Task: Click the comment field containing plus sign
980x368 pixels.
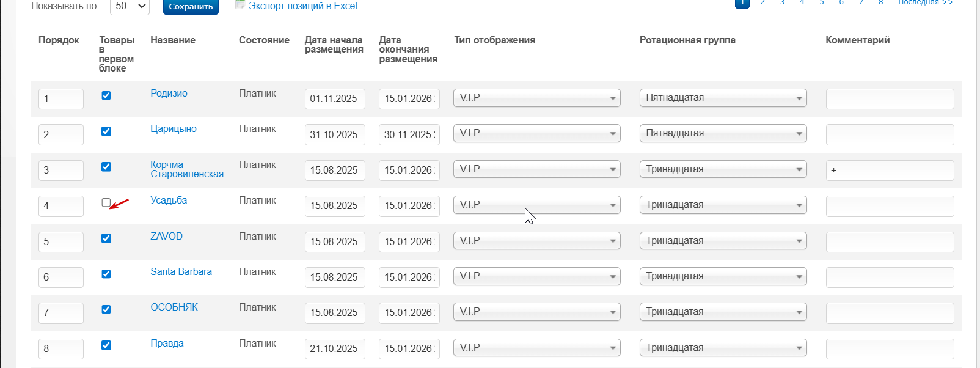Action: click(890, 170)
